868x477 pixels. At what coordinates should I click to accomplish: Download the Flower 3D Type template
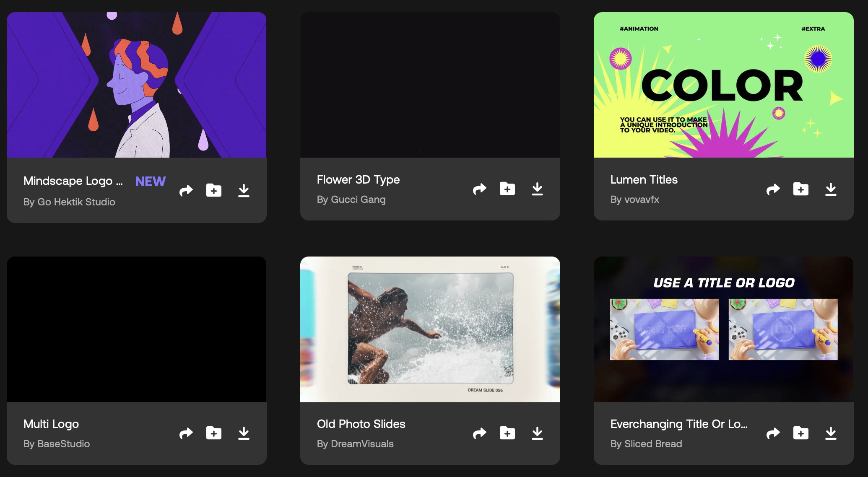click(x=537, y=189)
